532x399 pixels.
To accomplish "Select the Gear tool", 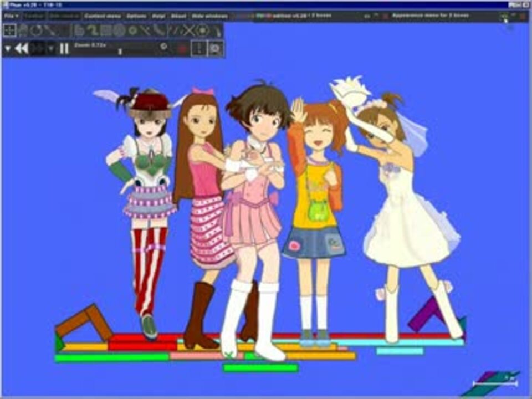I will [132, 30].
